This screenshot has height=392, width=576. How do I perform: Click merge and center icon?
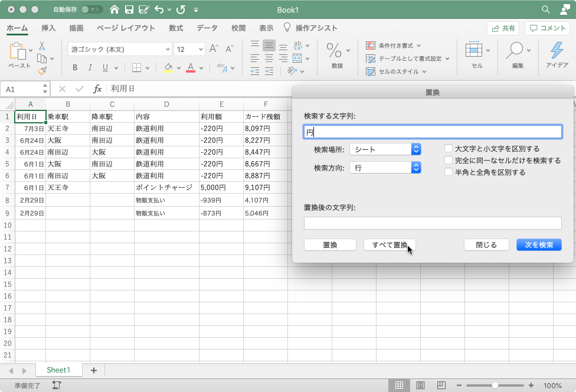pyautogui.click(x=297, y=58)
